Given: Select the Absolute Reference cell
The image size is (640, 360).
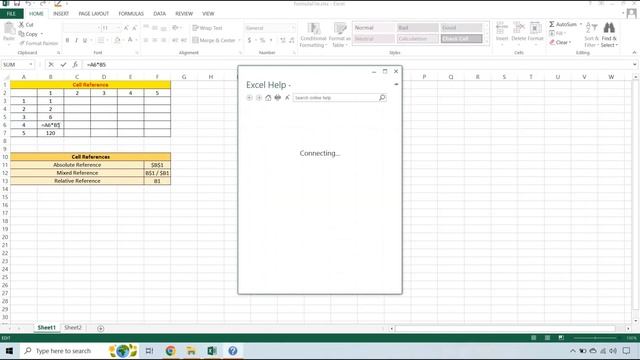Looking at the screenshot, I should coord(77,165).
